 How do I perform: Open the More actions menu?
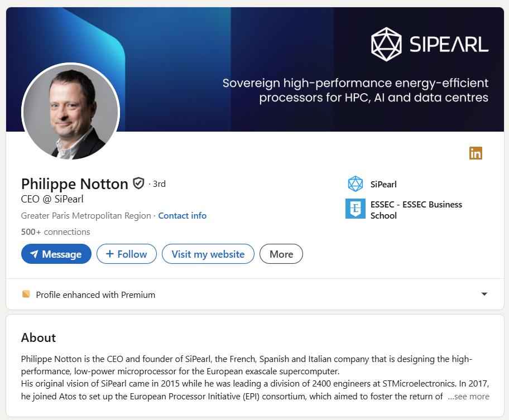point(281,254)
